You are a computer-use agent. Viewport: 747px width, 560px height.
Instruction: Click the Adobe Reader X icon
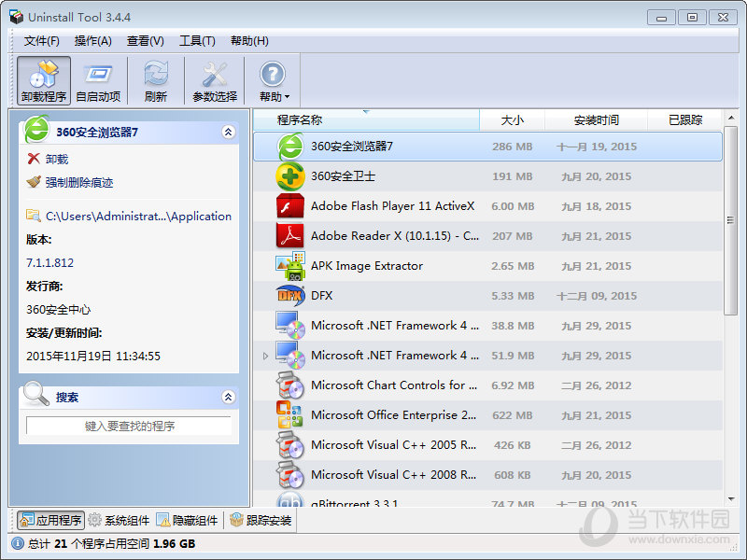[x=290, y=236]
